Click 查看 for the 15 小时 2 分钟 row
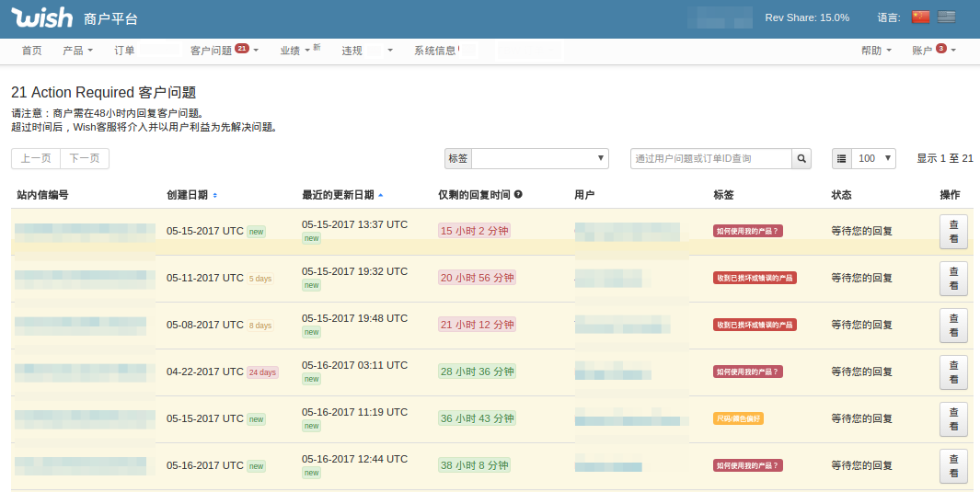Screen dimensions: 980x492 [952, 232]
